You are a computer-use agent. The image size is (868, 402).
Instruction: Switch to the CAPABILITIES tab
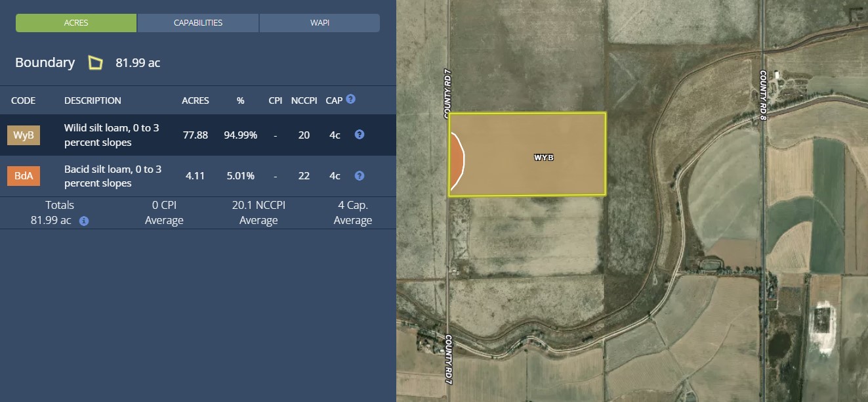(x=198, y=23)
